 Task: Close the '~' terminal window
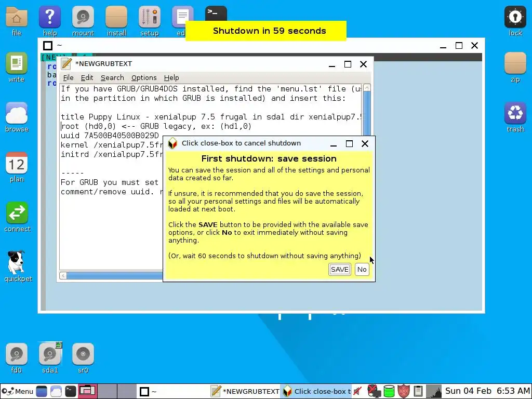[475, 46]
